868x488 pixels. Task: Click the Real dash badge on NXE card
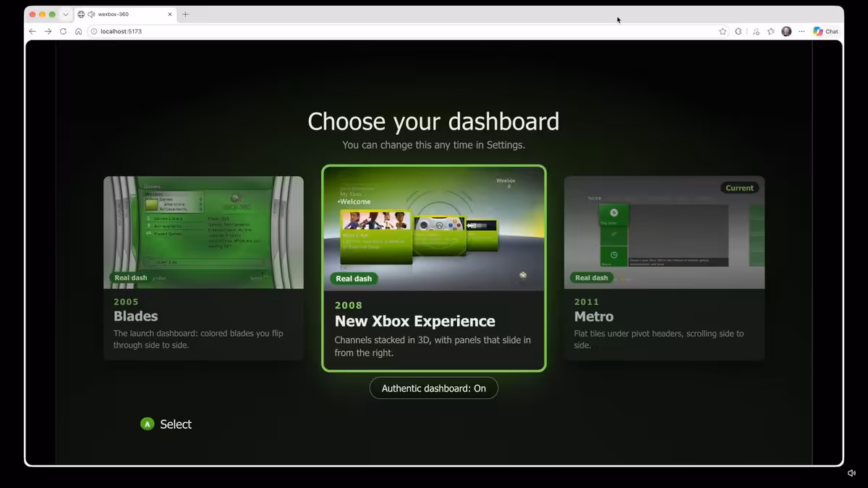[x=354, y=279]
